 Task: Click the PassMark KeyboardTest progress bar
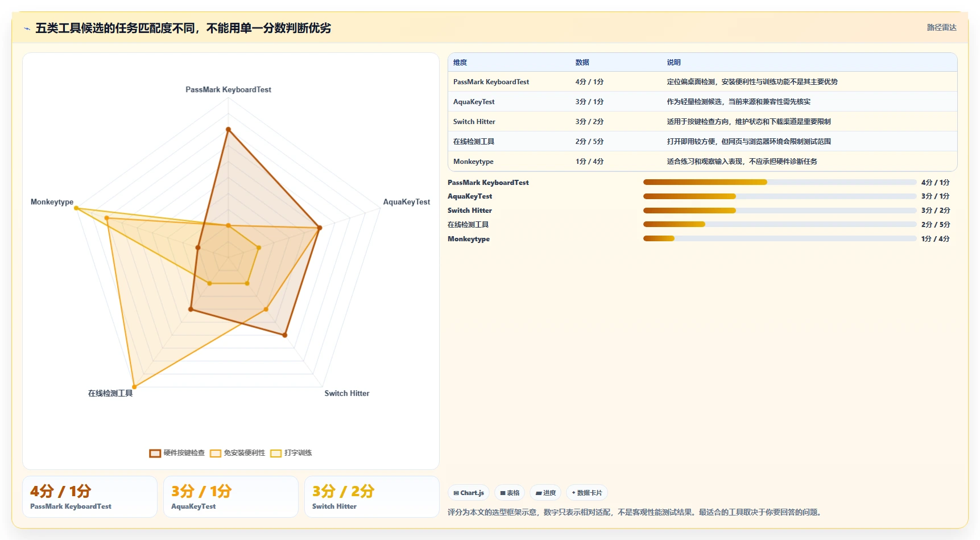pos(780,182)
